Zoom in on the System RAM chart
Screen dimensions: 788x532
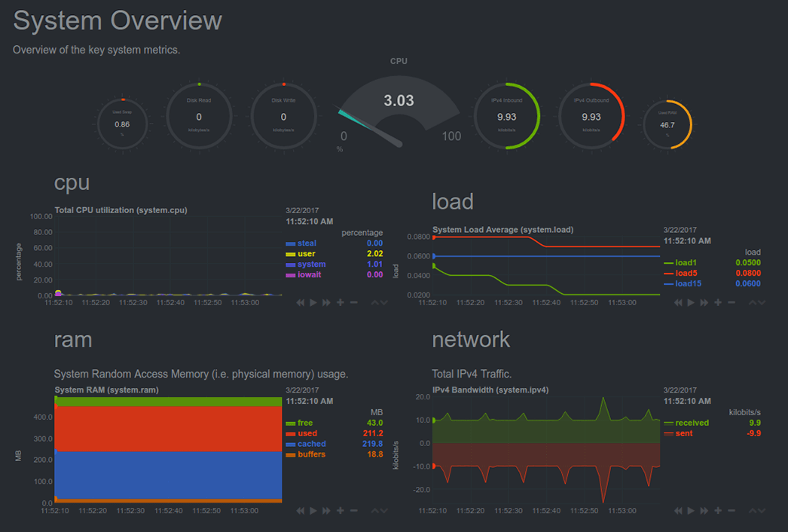coord(341,510)
